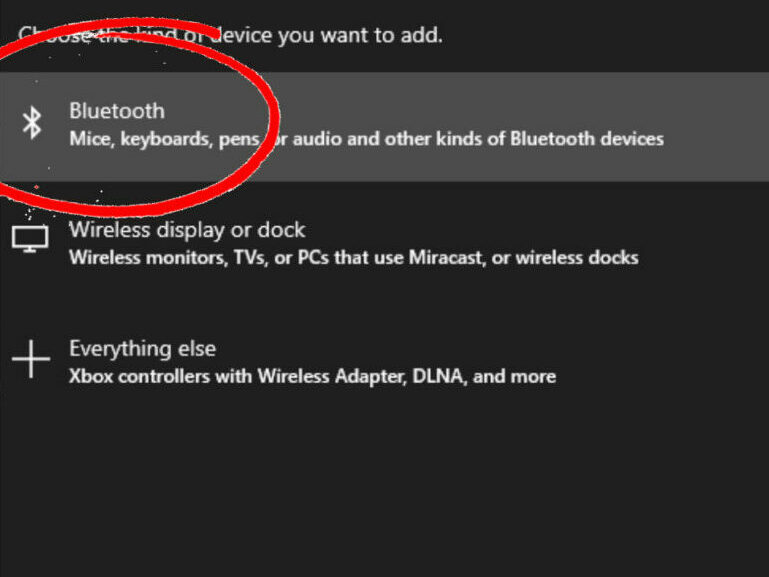Click the plus icon beside Everything else
The image size is (769, 577).
pos(30,358)
